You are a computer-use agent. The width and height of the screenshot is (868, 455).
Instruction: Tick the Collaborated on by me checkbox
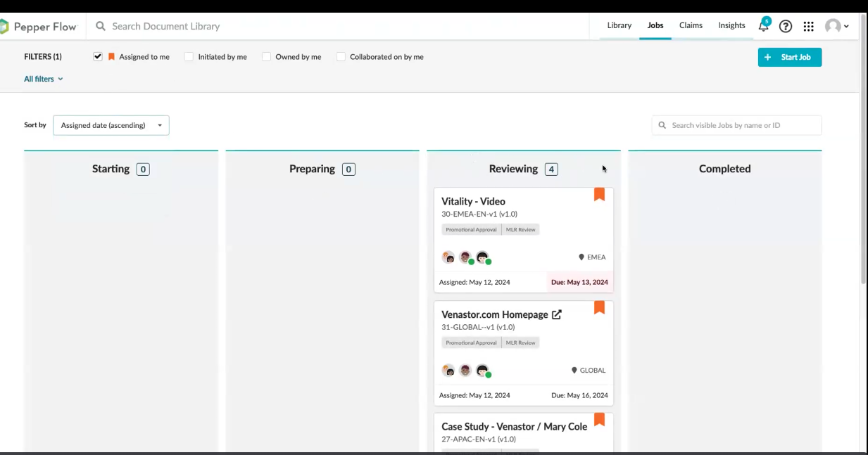point(341,57)
